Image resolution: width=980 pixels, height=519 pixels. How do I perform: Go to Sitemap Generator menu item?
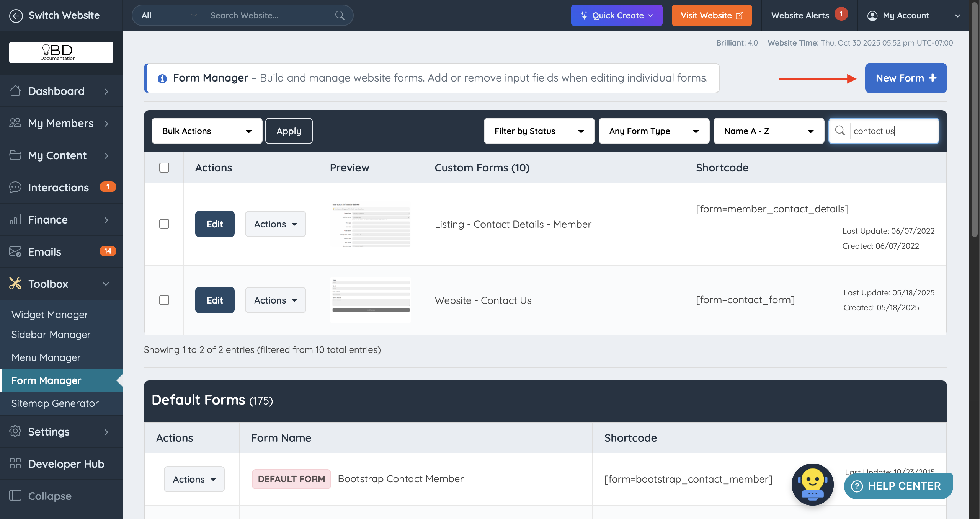click(55, 403)
